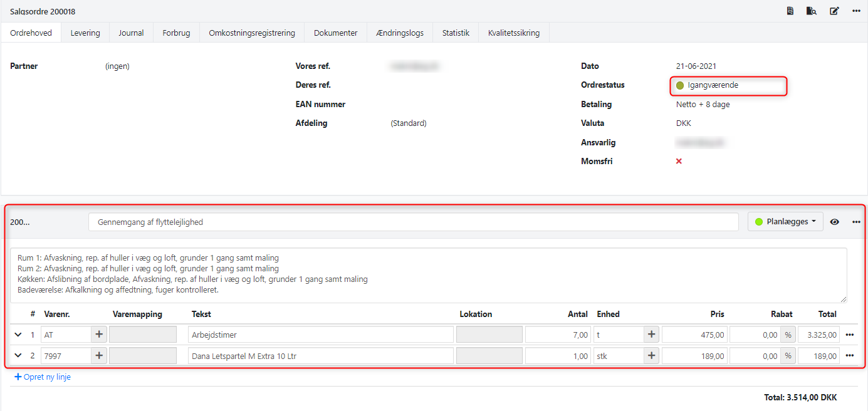This screenshot has height=411, width=868.
Task: Open three-dot menu beside the Planlægges button
Action: (x=856, y=222)
